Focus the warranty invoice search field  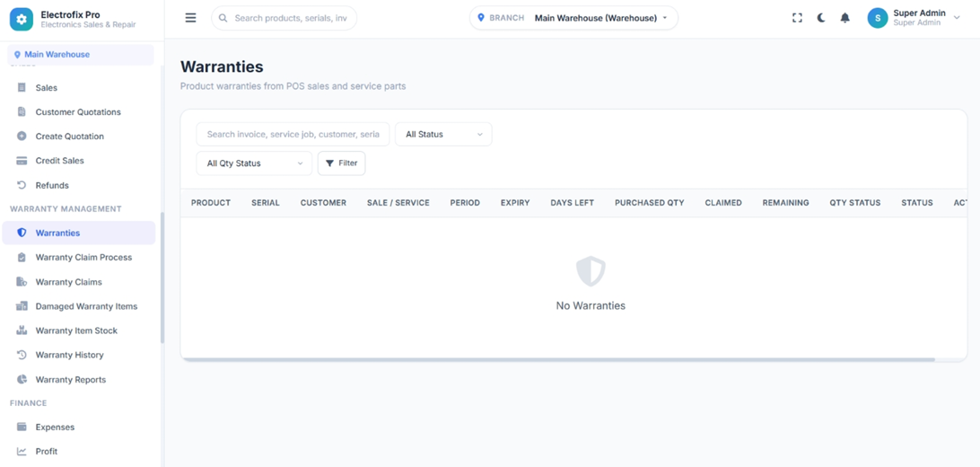pyautogui.click(x=293, y=135)
